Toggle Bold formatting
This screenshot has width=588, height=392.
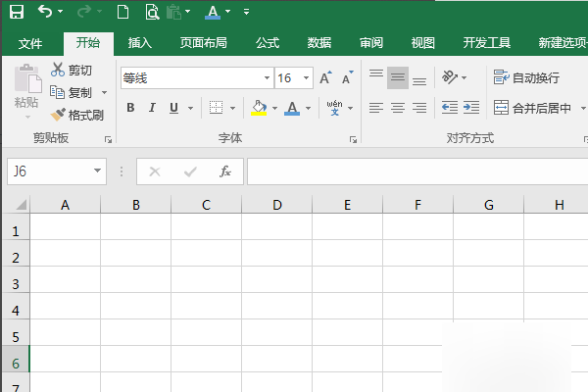tap(130, 108)
